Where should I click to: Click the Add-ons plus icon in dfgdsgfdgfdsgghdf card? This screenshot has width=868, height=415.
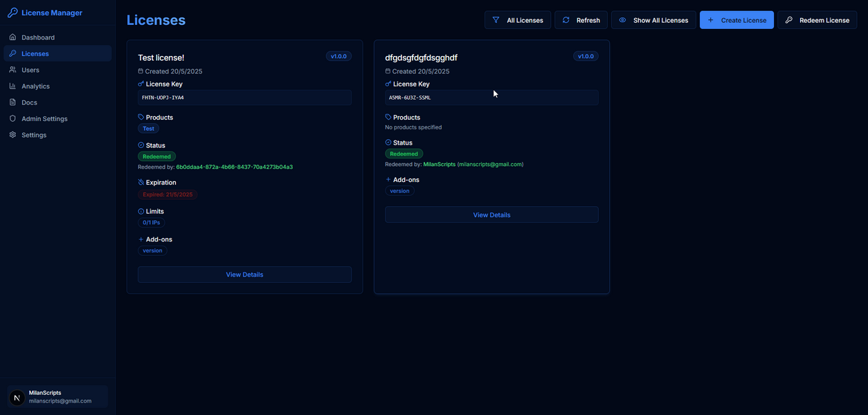pyautogui.click(x=388, y=180)
